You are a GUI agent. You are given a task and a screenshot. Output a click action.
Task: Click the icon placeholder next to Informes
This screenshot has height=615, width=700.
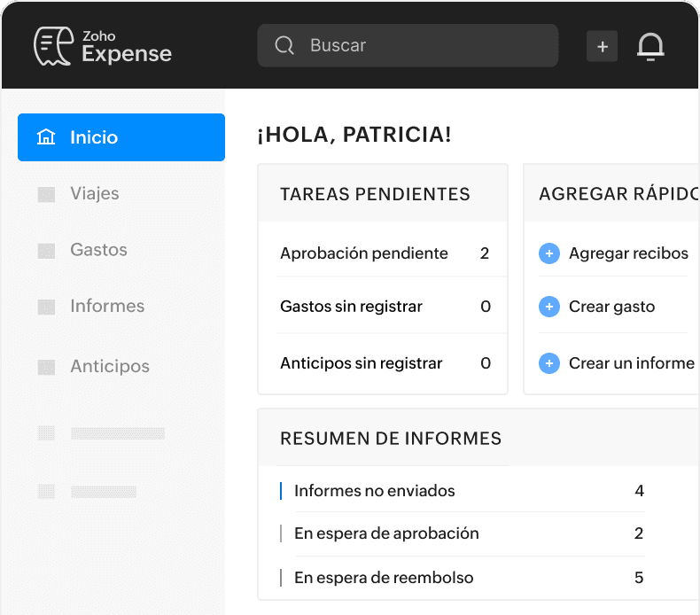(x=46, y=307)
